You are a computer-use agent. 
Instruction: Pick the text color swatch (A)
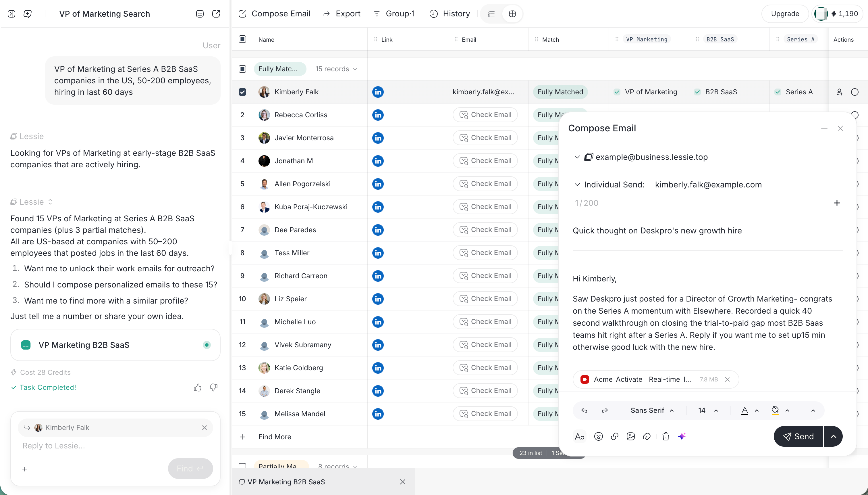click(x=744, y=411)
